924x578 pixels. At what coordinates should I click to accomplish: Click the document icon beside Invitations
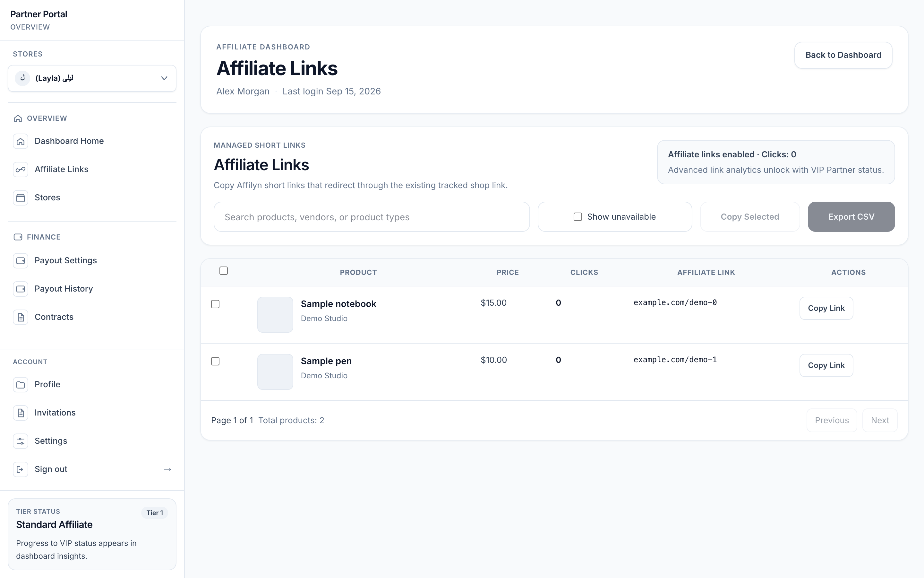pyautogui.click(x=21, y=413)
